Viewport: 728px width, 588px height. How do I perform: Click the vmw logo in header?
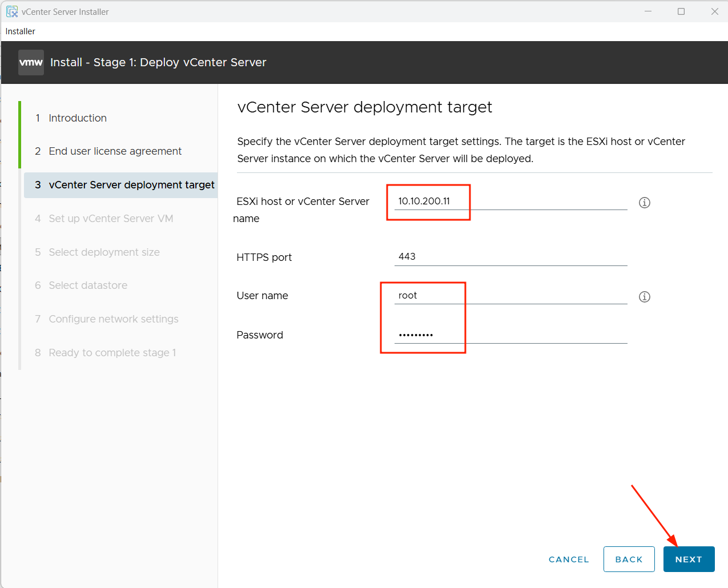pyautogui.click(x=31, y=62)
